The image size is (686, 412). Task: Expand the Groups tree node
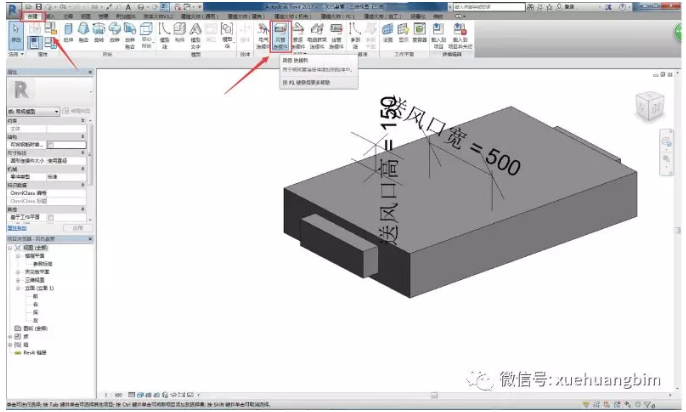(10, 345)
